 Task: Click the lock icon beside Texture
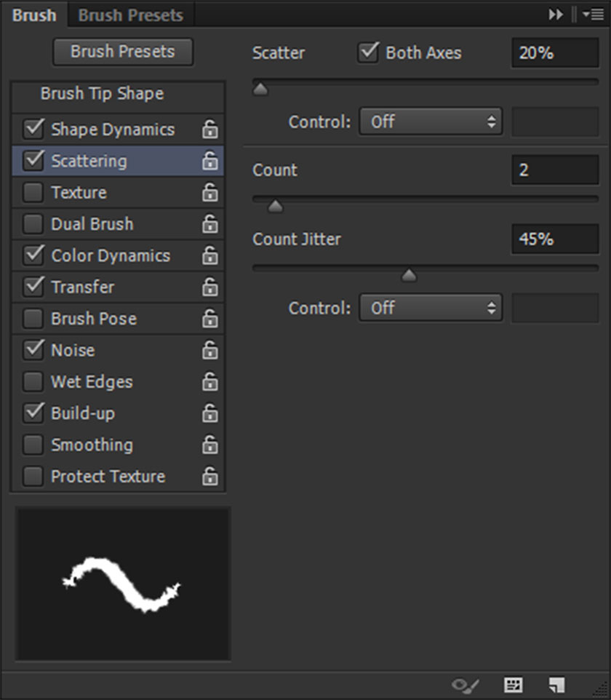pyautogui.click(x=209, y=193)
